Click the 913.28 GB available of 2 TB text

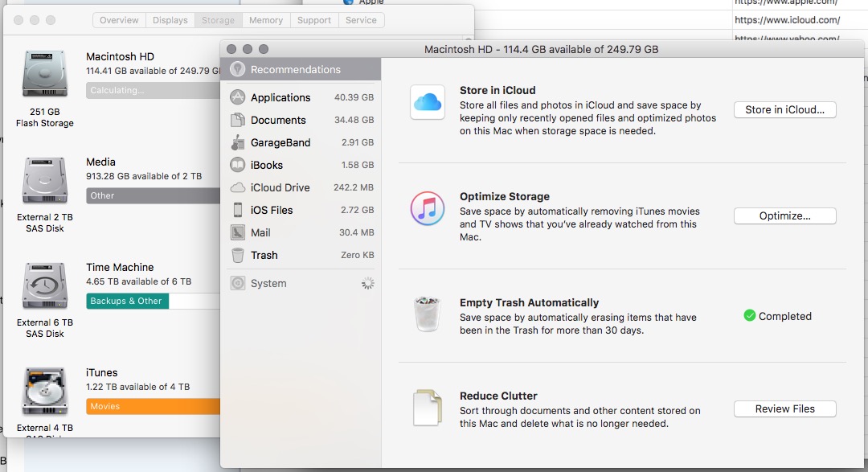pos(144,176)
